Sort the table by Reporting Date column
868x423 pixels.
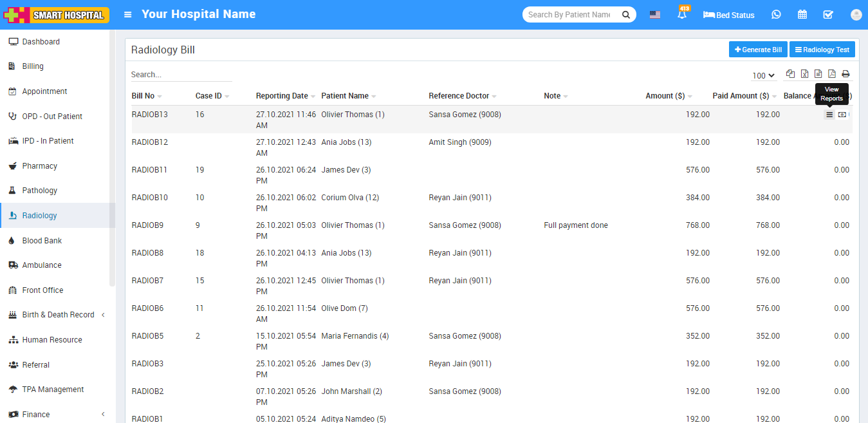coord(282,96)
